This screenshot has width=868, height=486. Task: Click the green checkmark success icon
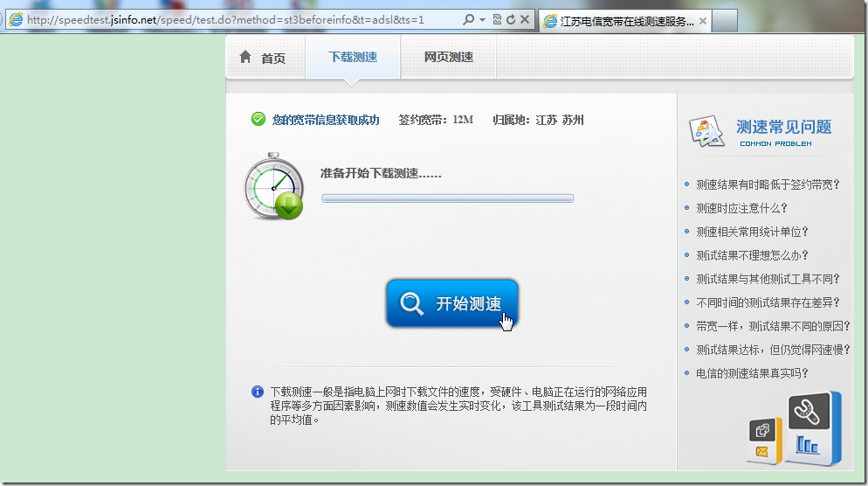click(258, 119)
